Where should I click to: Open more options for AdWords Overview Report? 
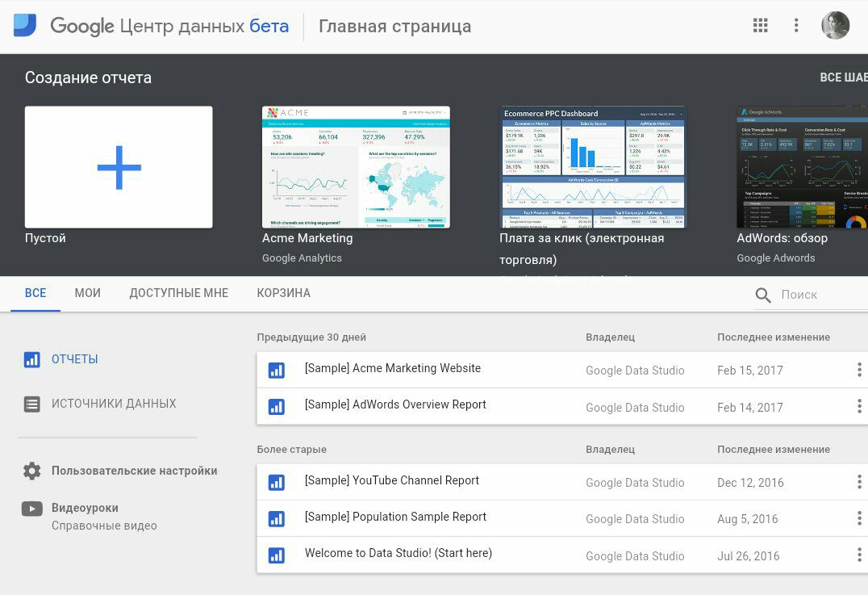click(x=859, y=406)
